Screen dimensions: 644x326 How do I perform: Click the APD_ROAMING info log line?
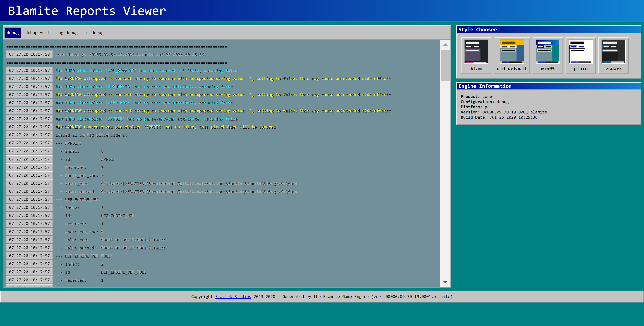[146, 71]
